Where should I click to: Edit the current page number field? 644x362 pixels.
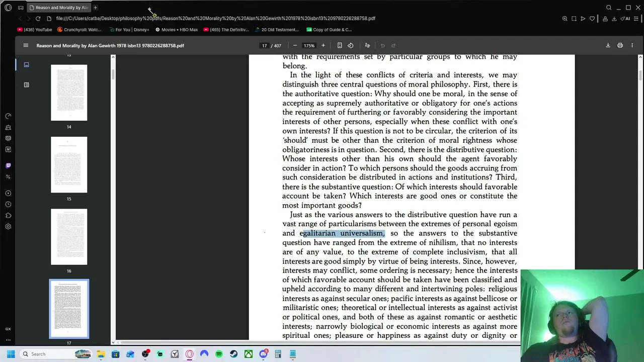pos(264,45)
